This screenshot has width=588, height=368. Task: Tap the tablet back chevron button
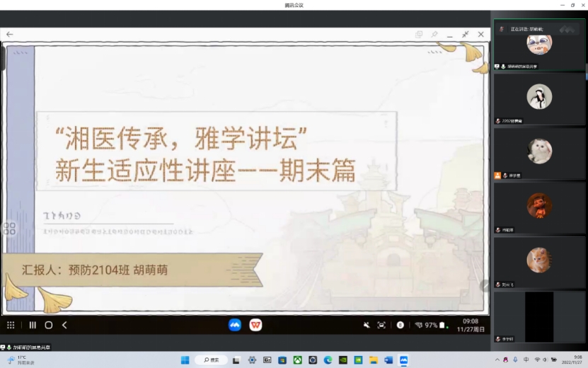pos(64,325)
